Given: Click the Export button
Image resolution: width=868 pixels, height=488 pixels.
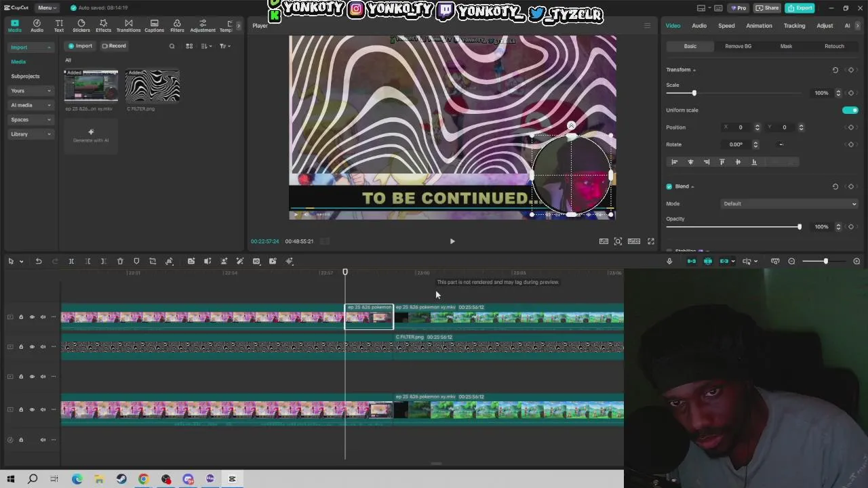Looking at the screenshot, I should click(800, 7).
